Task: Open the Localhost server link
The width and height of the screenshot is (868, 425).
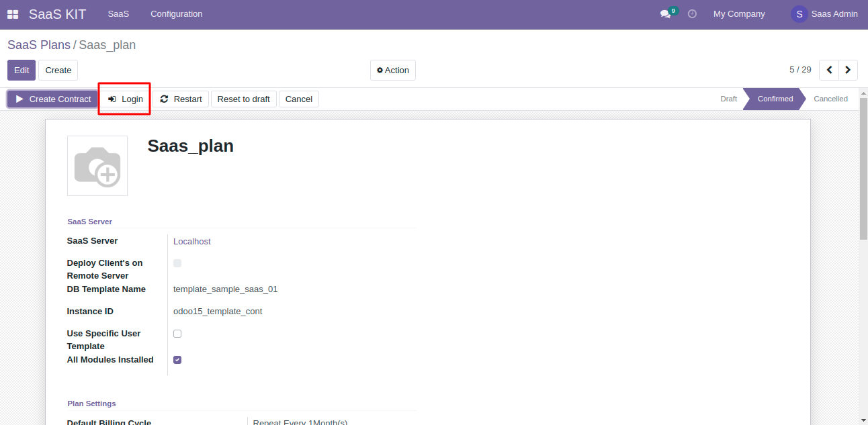Action: click(x=192, y=242)
